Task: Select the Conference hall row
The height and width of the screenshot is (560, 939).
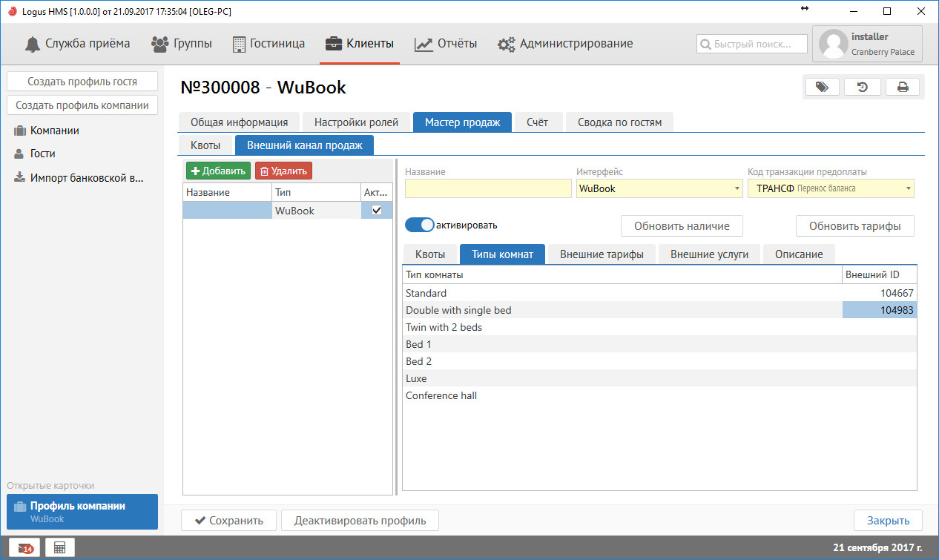Action: pyautogui.click(x=659, y=395)
